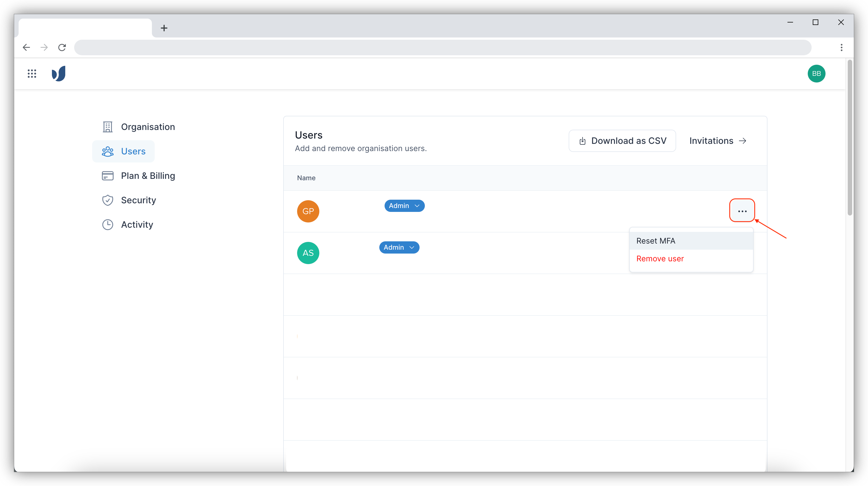Select Remove user from context menu
868x486 pixels.
click(660, 258)
